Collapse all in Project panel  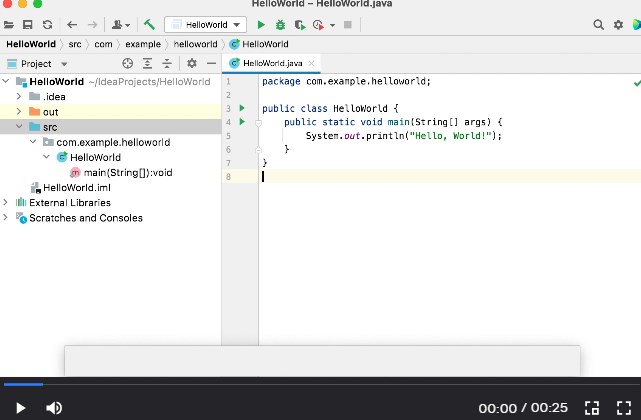[x=167, y=63]
